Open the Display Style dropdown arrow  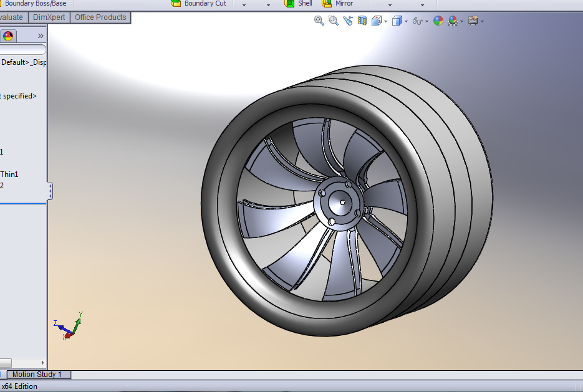406,21
